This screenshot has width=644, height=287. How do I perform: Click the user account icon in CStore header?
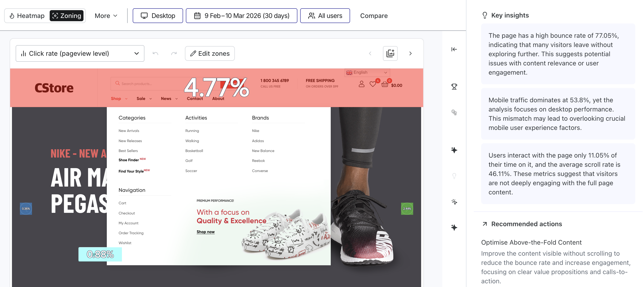click(361, 84)
